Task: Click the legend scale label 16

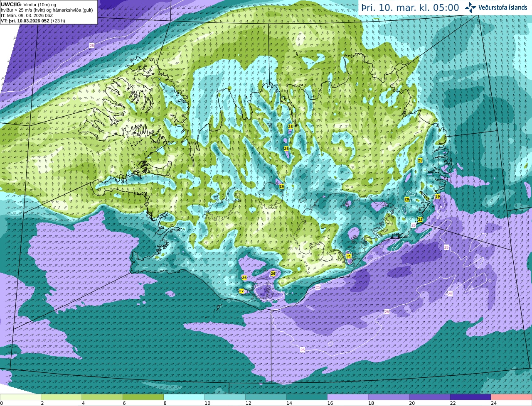Action: click(330, 403)
